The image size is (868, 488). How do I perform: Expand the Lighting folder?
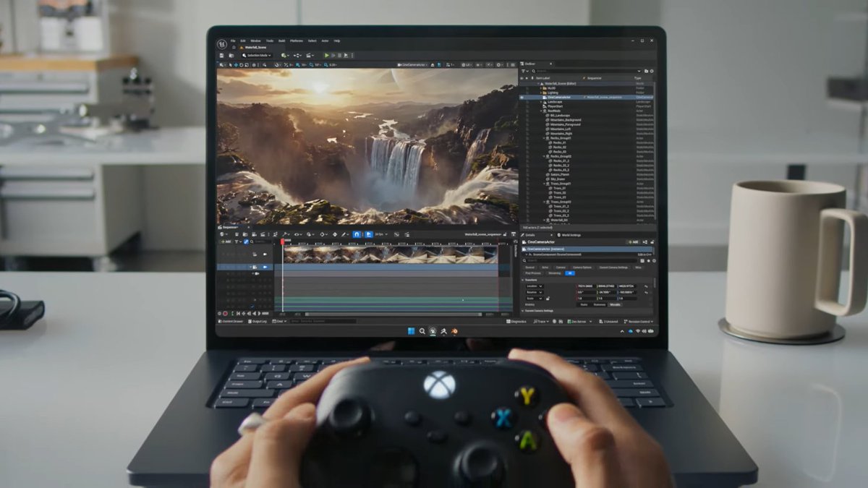click(540, 93)
